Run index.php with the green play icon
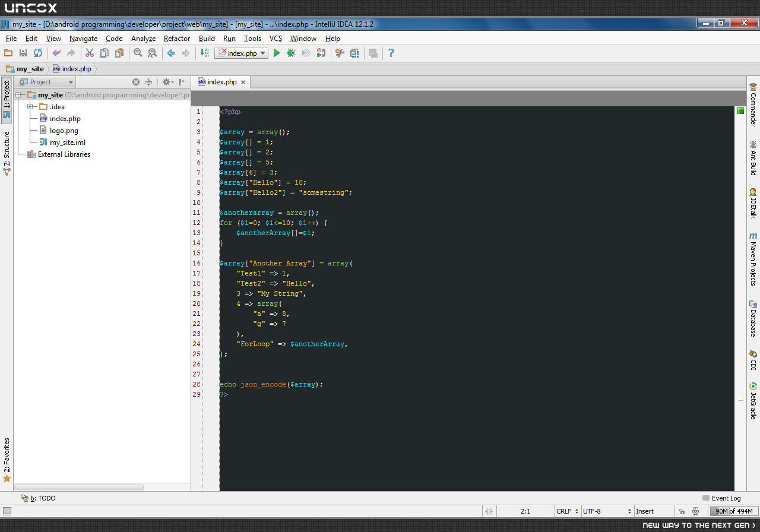Viewport: 760px width, 532px height. coord(277,53)
